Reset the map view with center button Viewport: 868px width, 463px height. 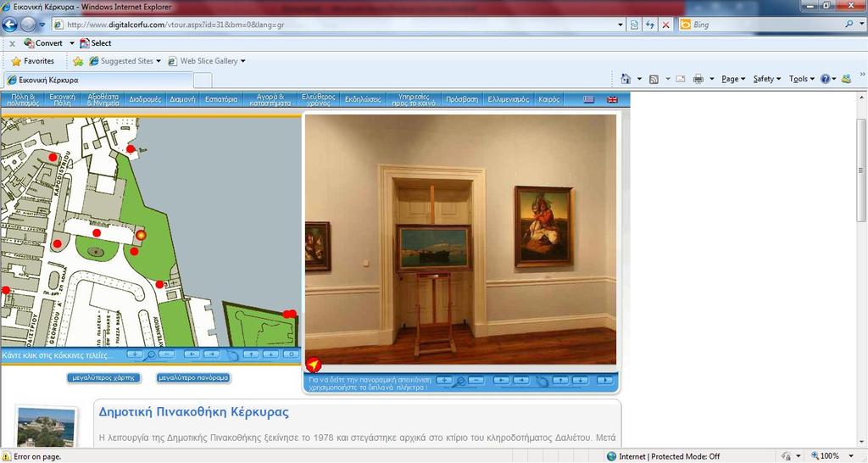click(x=291, y=354)
